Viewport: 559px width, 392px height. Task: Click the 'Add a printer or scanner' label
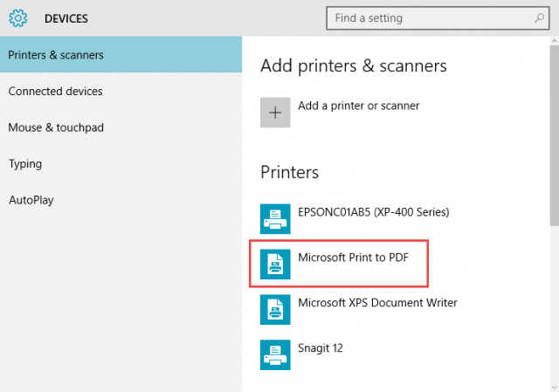(x=358, y=106)
